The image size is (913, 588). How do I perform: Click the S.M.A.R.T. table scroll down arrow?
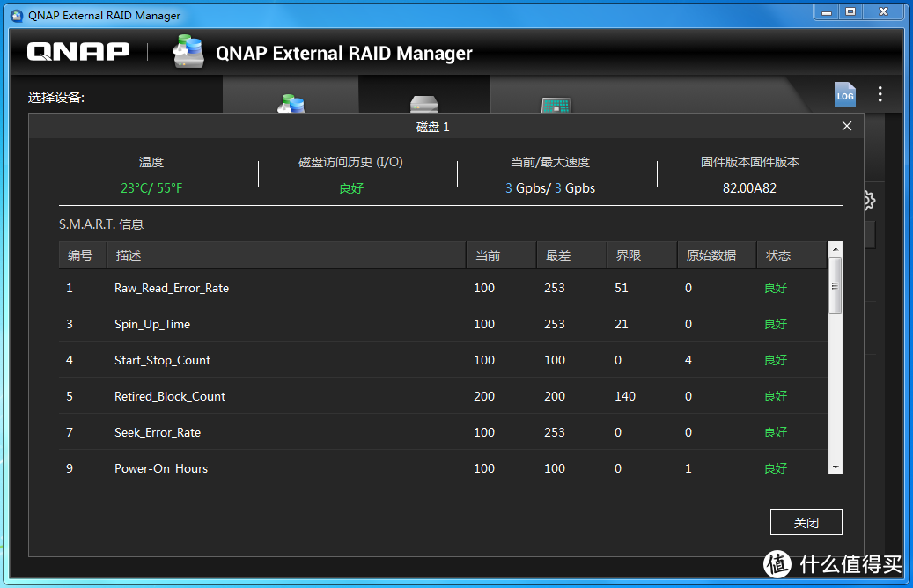click(835, 467)
